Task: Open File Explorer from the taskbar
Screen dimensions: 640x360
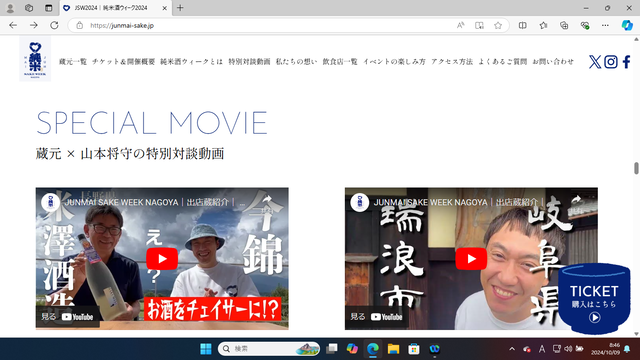Action: tap(393, 349)
